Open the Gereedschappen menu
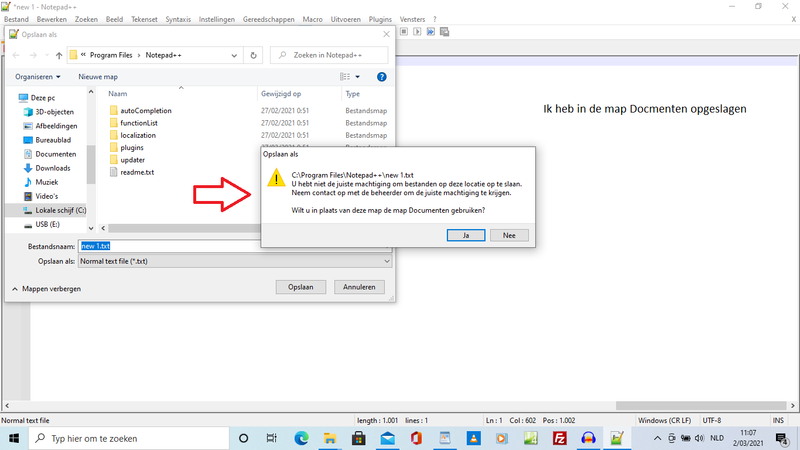This screenshot has width=800, height=450. click(268, 19)
